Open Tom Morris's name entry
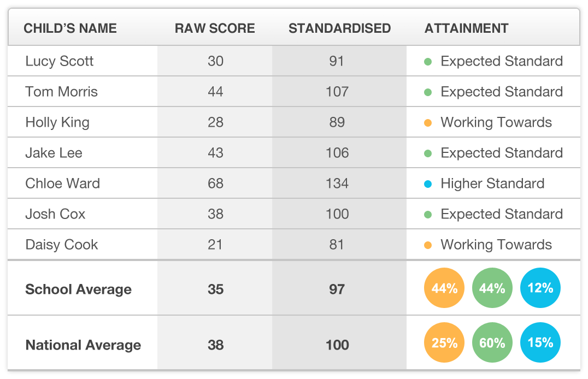The image size is (588, 379). (61, 92)
